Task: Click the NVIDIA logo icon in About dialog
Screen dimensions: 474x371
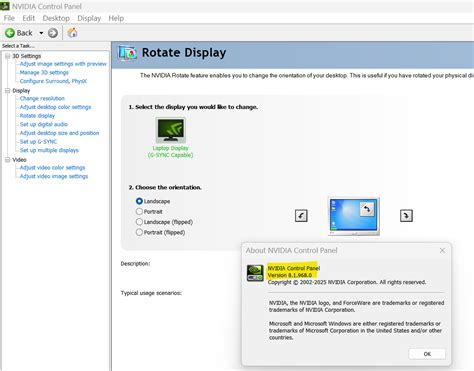Action: 255,273
